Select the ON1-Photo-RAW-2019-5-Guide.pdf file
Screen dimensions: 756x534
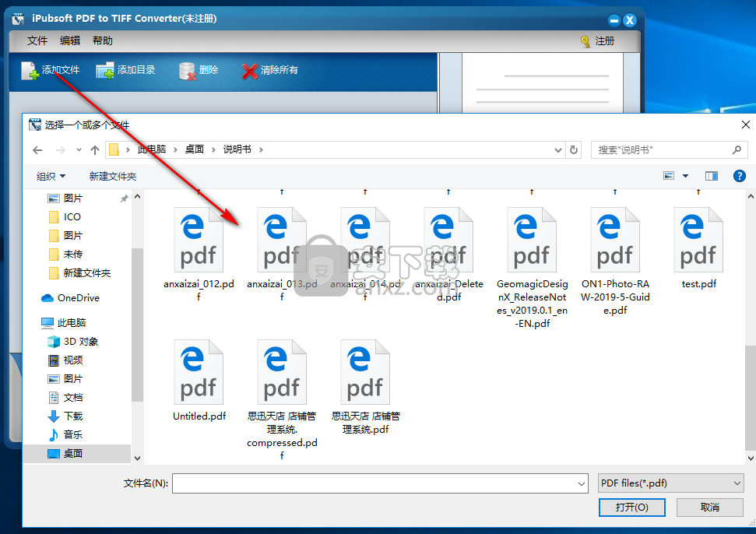coord(616,240)
